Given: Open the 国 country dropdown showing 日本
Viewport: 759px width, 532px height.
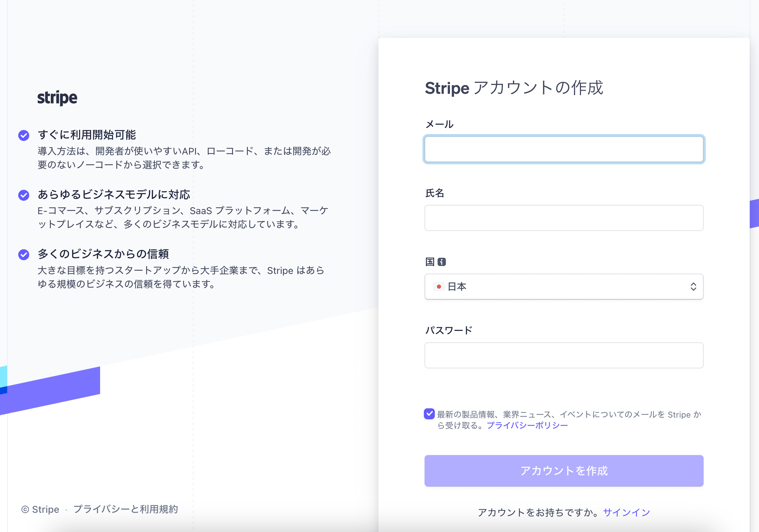Looking at the screenshot, I should (x=564, y=287).
